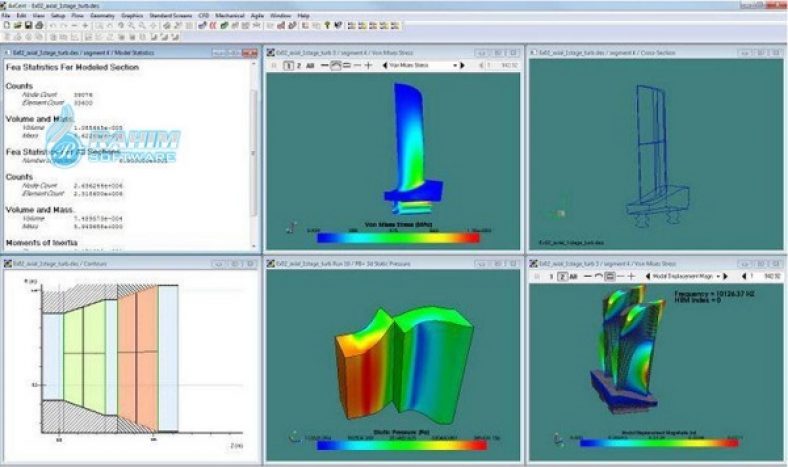
Task: Click the green blade icon beside the red icon
Action: [224, 25]
